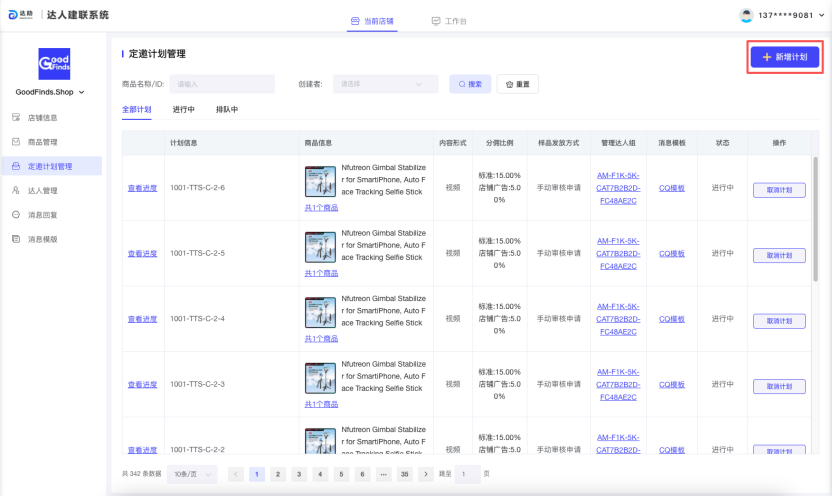
Task: Click the 新增计划 button
Action: click(x=785, y=58)
